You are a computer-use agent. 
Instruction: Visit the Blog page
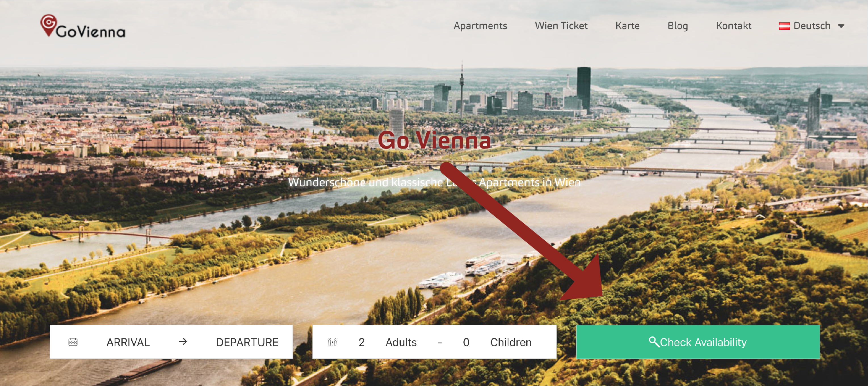click(678, 26)
